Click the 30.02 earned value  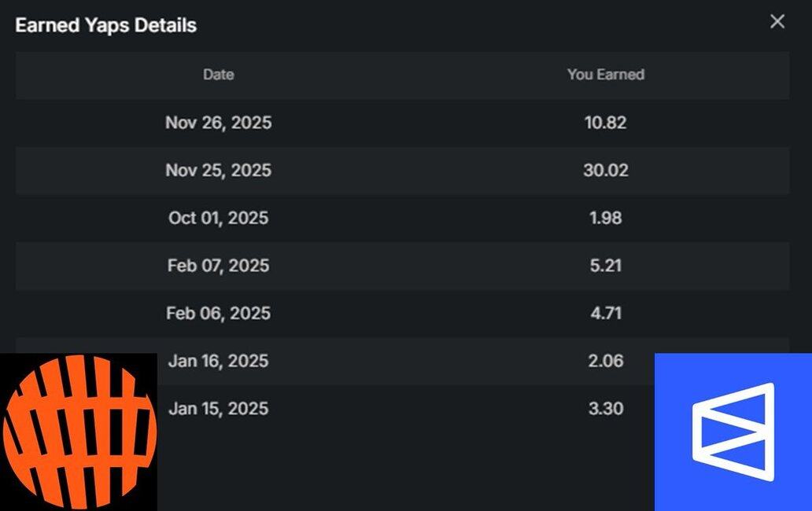pos(605,171)
